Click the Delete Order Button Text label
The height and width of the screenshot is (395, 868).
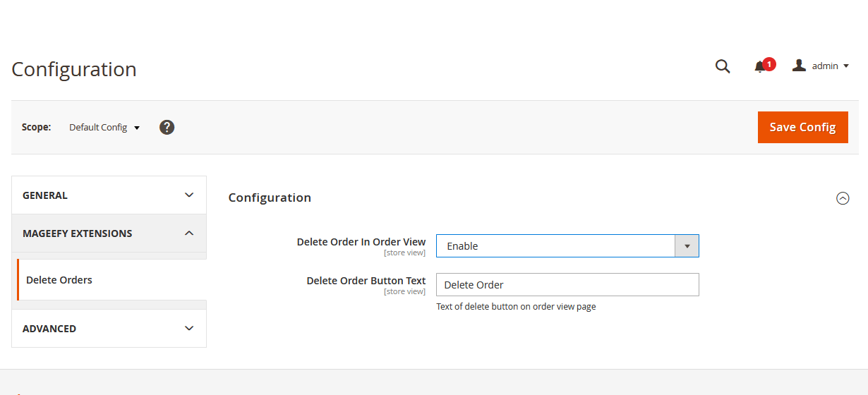(x=366, y=280)
